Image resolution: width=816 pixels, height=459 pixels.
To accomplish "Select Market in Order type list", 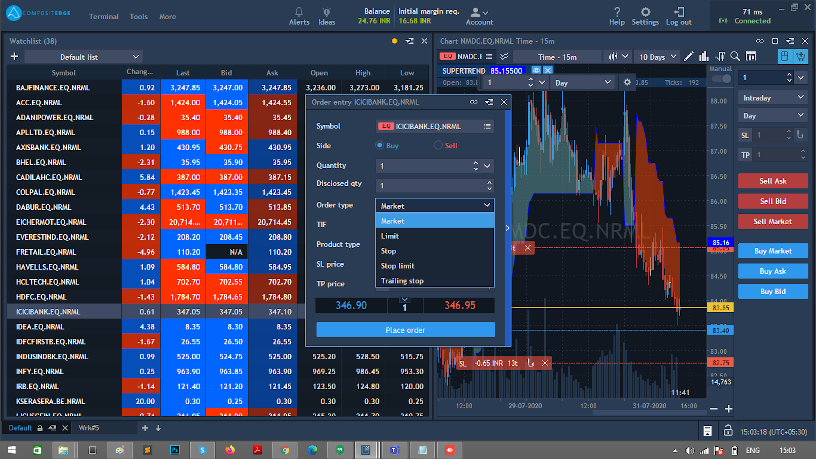I will click(x=435, y=221).
